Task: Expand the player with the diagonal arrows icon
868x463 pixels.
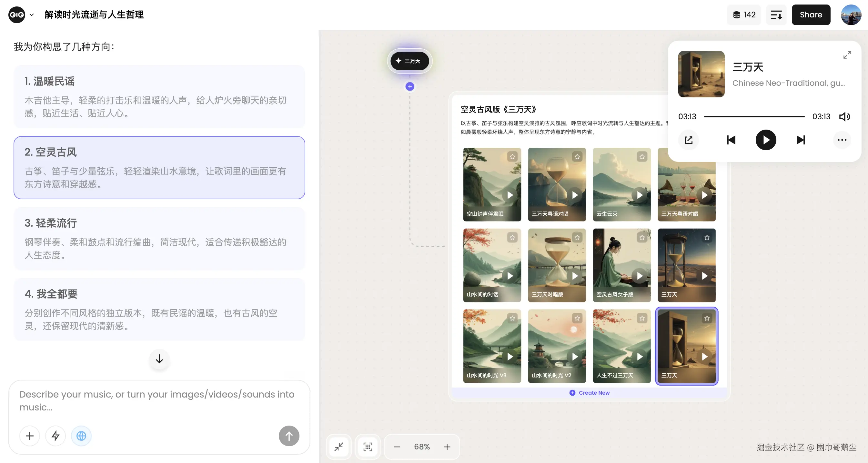Action: (x=848, y=54)
